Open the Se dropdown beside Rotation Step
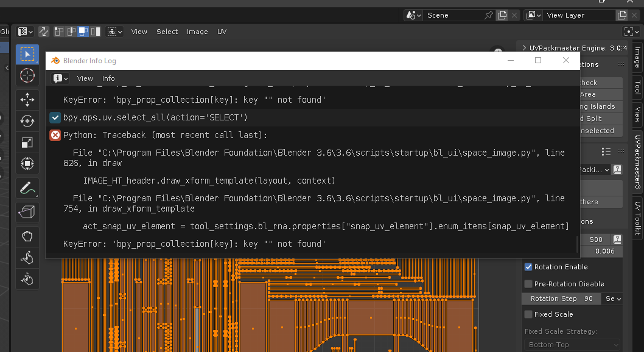 612,299
